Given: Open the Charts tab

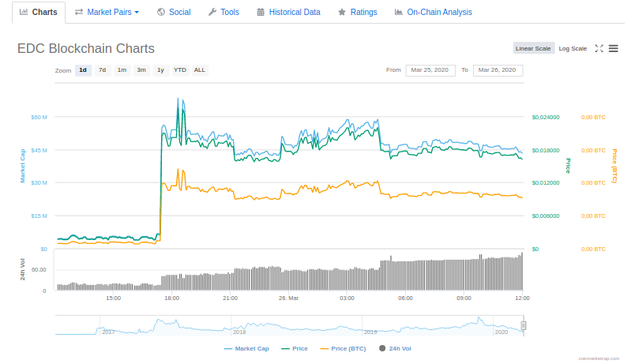Looking at the screenshot, I should click(39, 12).
